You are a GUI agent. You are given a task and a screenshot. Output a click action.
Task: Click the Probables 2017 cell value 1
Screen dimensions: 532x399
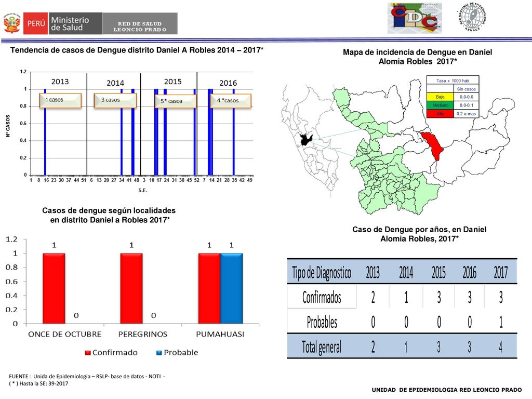click(501, 322)
